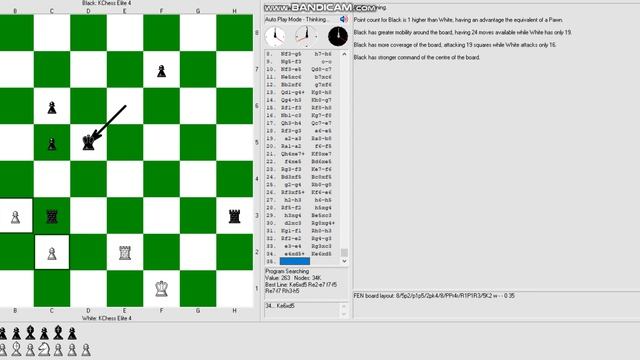The height and width of the screenshot is (360, 640).
Task: Click the 'Black: KChess Elite 4' player label
Action: click(x=107, y=3)
